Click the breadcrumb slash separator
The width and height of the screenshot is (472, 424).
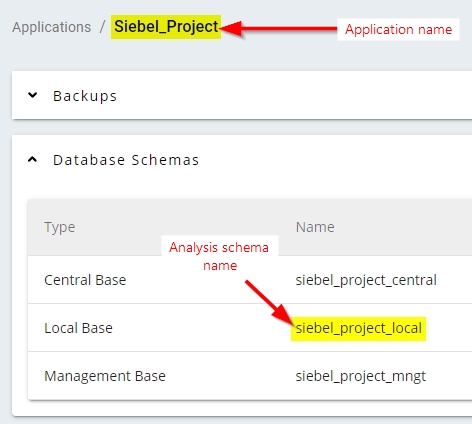click(102, 27)
